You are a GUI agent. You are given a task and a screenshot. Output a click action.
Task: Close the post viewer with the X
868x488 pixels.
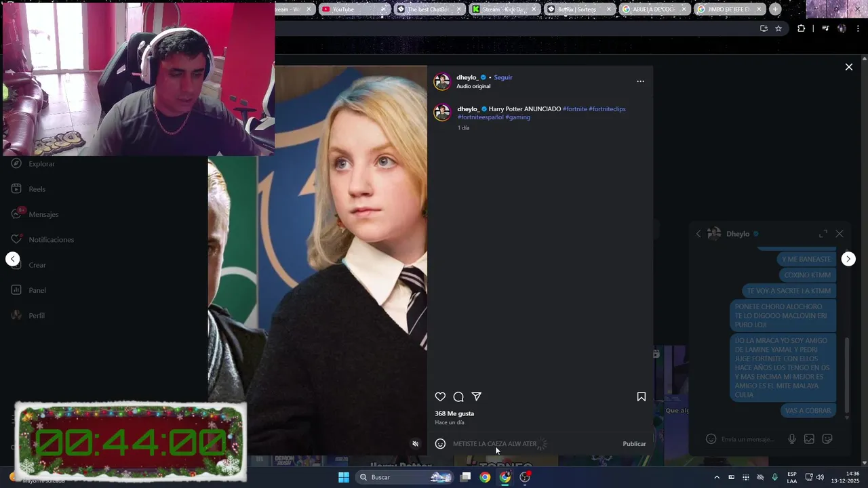coord(848,67)
